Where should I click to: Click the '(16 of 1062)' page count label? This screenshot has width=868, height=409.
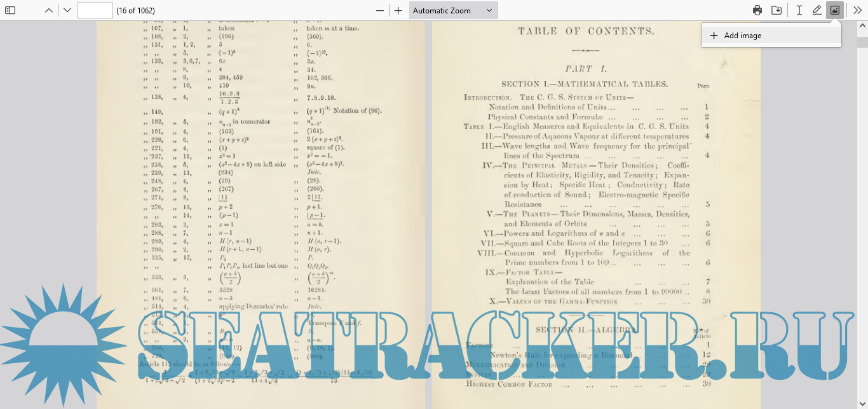pyautogui.click(x=135, y=10)
